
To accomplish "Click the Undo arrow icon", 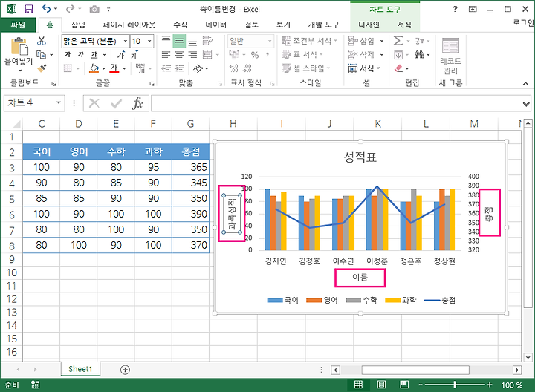I will tap(46, 9).
